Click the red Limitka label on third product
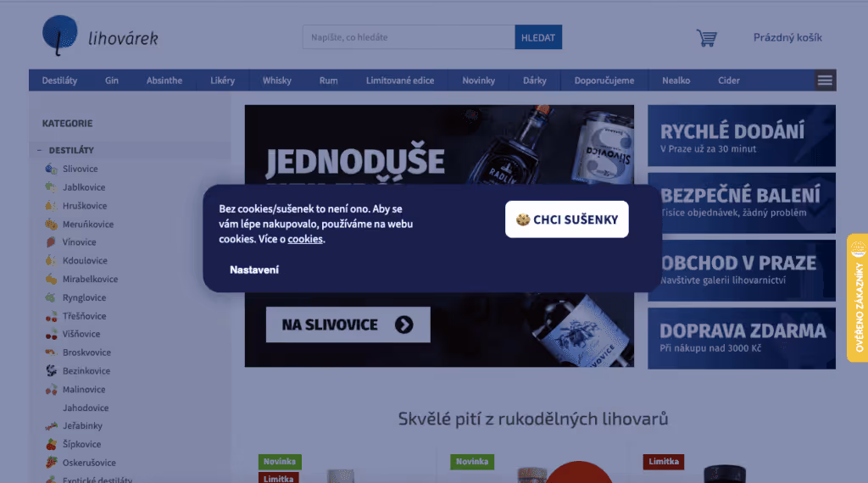Viewport: 868px width, 483px height. coord(663,462)
